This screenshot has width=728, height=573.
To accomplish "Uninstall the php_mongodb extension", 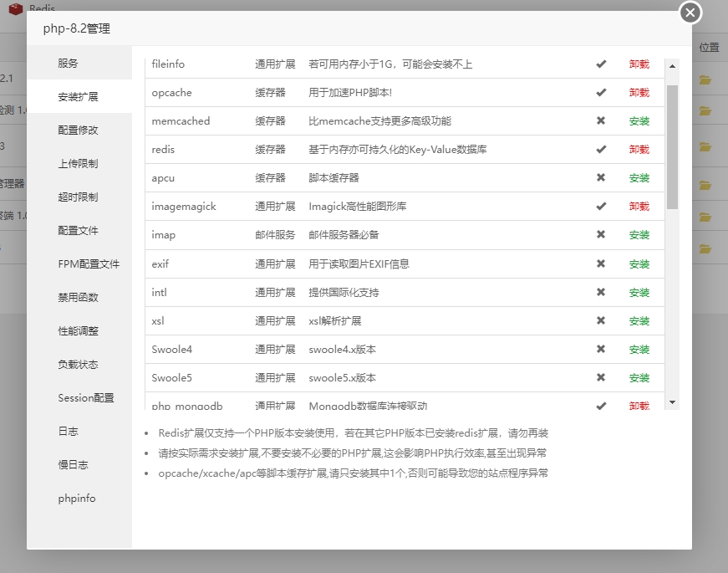I will (639, 406).
